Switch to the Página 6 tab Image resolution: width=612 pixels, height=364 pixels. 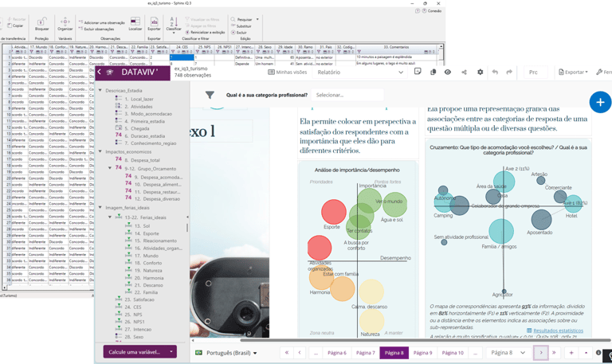coord(337,353)
